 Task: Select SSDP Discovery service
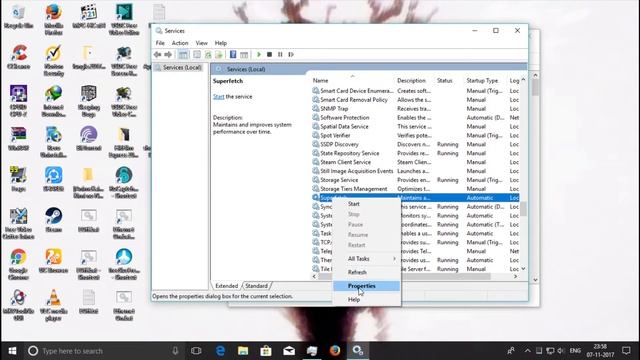(416, 144)
